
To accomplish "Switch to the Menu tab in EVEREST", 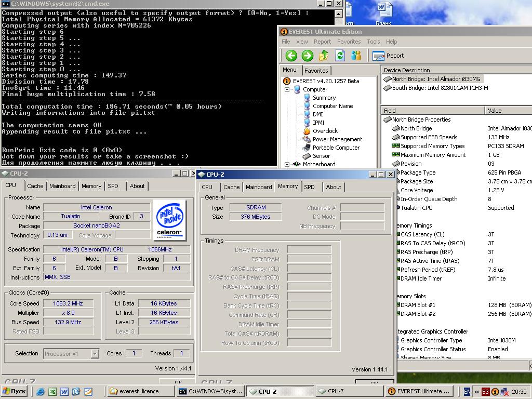I will [289, 70].
